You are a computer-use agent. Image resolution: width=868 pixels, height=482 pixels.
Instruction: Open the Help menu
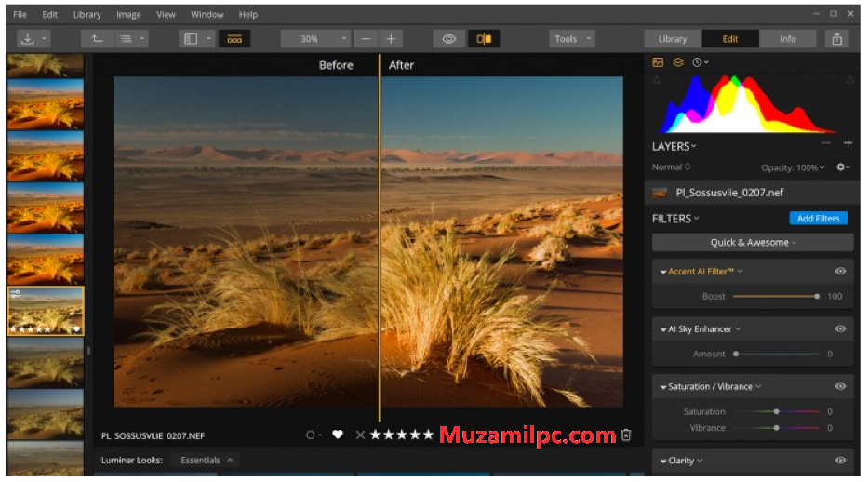click(x=248, y=14)
